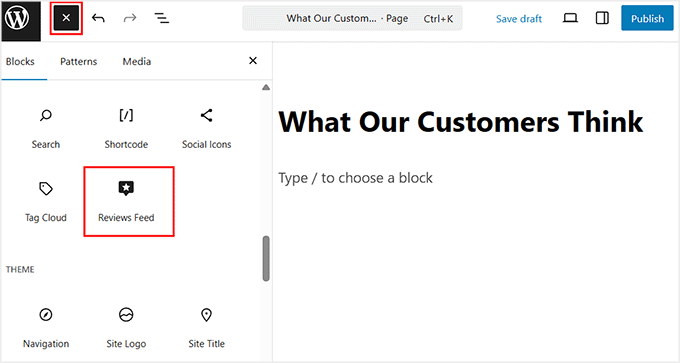Switch to the Patterns tab

click(78, 62)
